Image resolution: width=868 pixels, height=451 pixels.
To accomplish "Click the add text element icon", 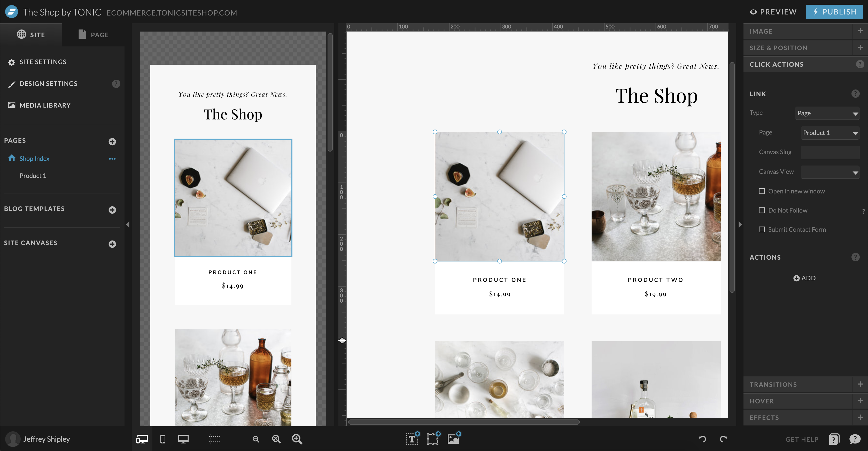I will (412, 439).
